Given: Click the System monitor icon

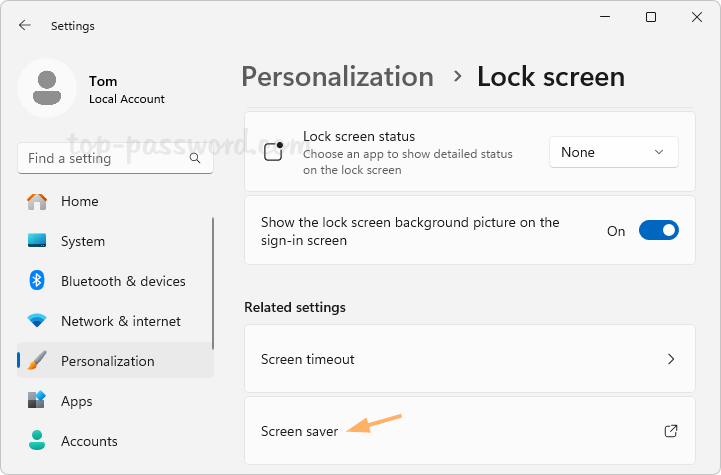Looking at the screenshot, I should [x=37, y=241].
